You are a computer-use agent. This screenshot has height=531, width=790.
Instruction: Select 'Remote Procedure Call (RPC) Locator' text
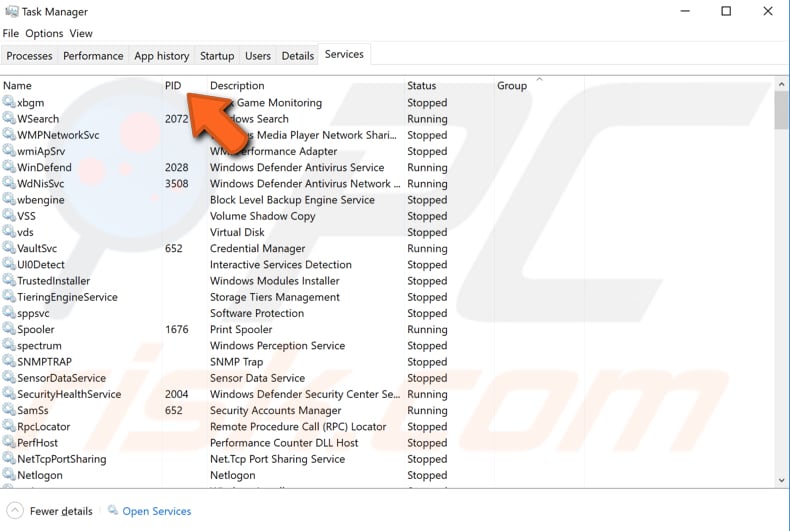[298, 426]
